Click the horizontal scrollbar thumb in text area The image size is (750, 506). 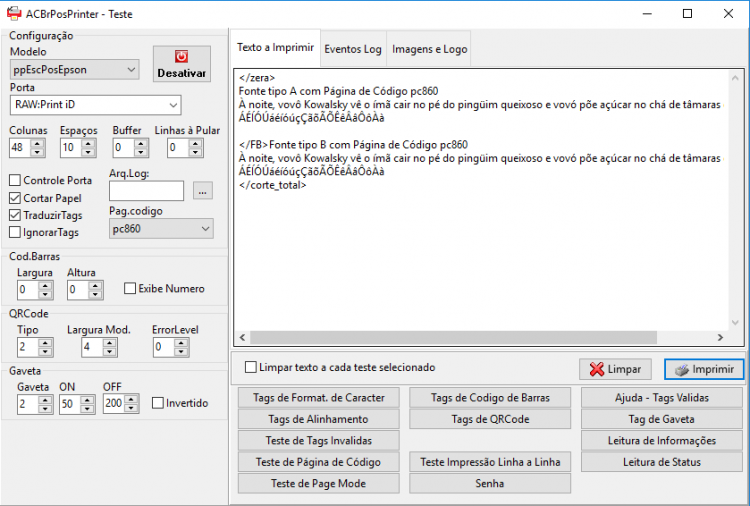(453, 338)
